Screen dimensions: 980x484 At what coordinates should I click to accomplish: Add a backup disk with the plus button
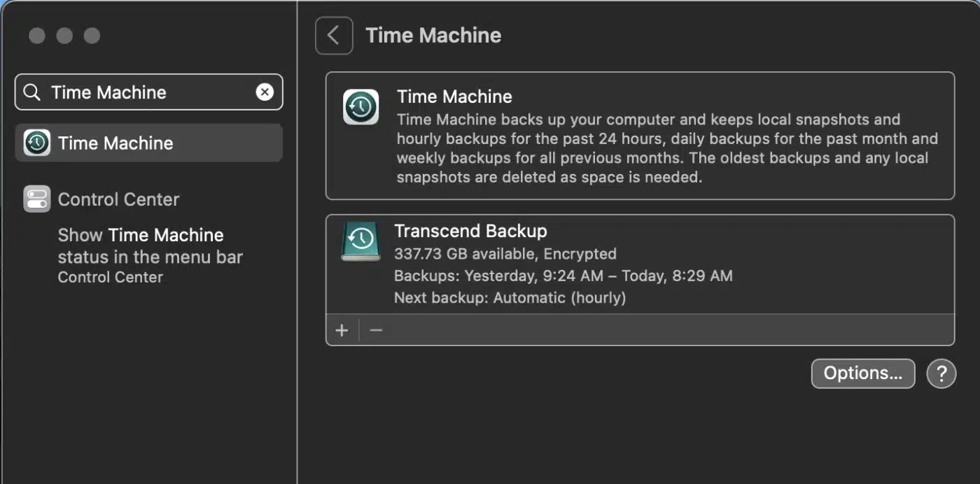click(x=342, y=330)
